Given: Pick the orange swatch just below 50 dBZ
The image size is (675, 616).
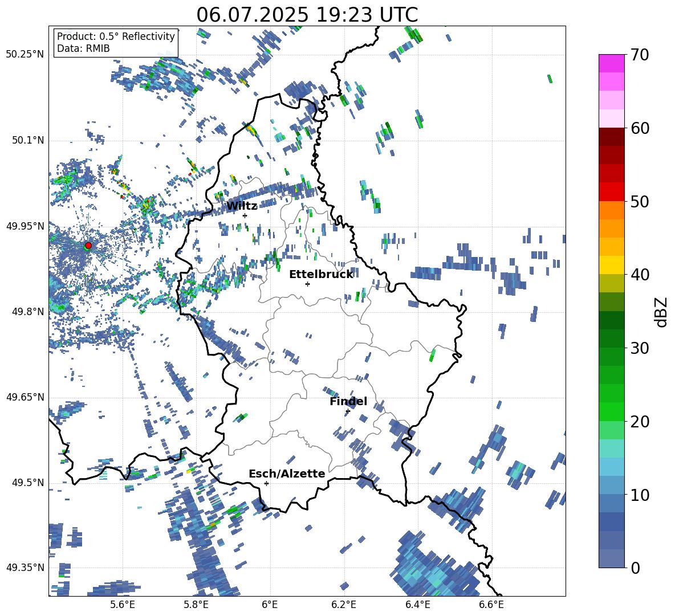Looking at the screenshot, I should [x=611, y=210].
